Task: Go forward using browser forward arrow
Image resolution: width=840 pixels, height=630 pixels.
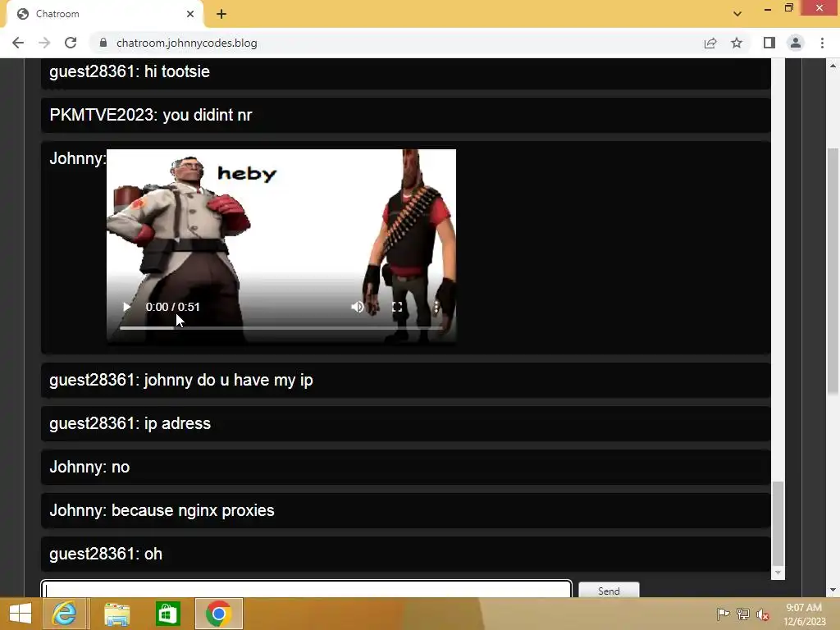Action: click(44, 43)
